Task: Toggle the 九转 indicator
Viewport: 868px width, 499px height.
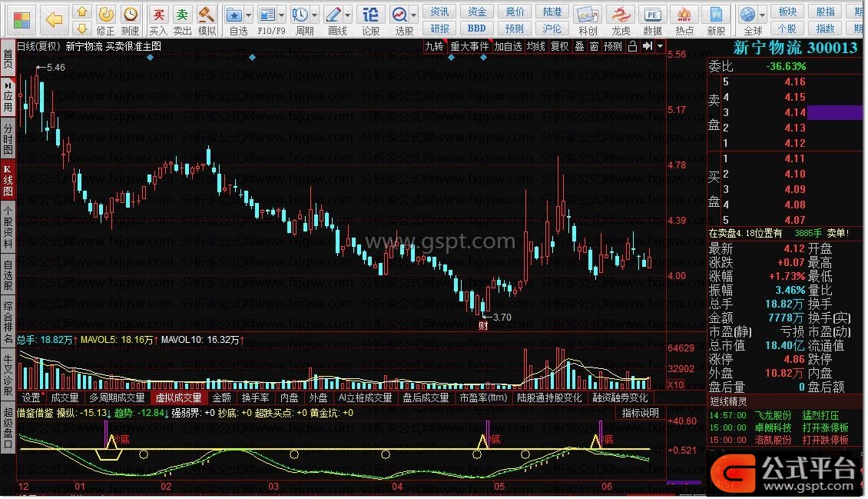Action: 434,47
